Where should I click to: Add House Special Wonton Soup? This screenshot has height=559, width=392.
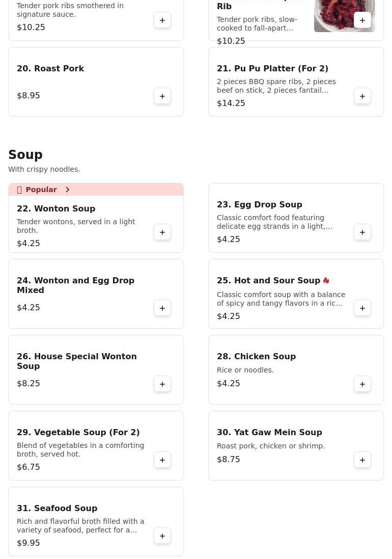click(x=162, y=384)
